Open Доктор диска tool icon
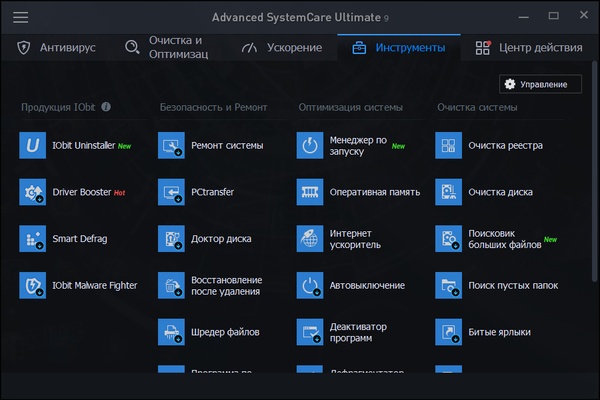600x400 pixels. [x=172, y=239]
